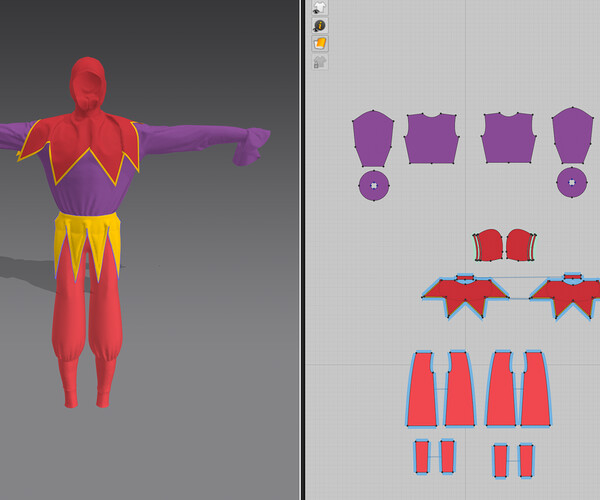Toggle the show garment T-shirt eye icon
Viewport: 600px width, 500px height.
[320, 7]
